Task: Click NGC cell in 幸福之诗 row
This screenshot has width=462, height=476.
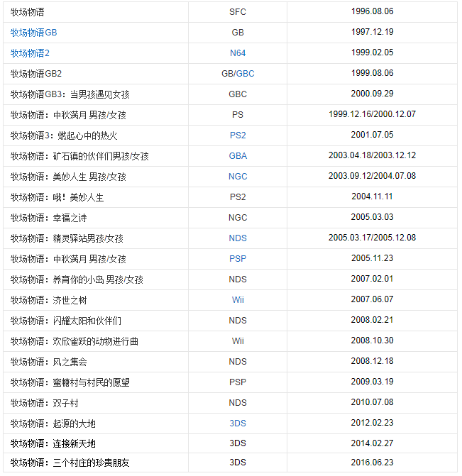Action: tap(238, 218)
